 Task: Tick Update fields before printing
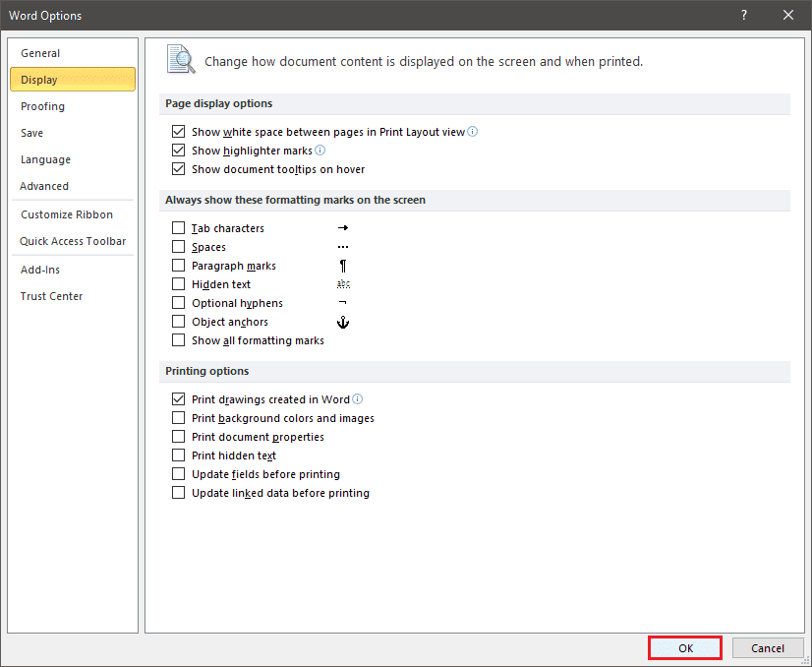point(178,474)
